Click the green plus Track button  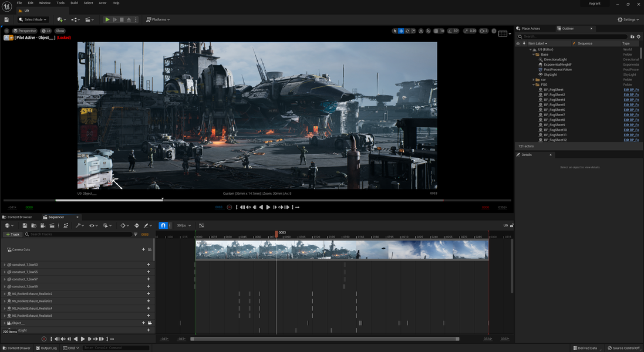click(12, 234)
